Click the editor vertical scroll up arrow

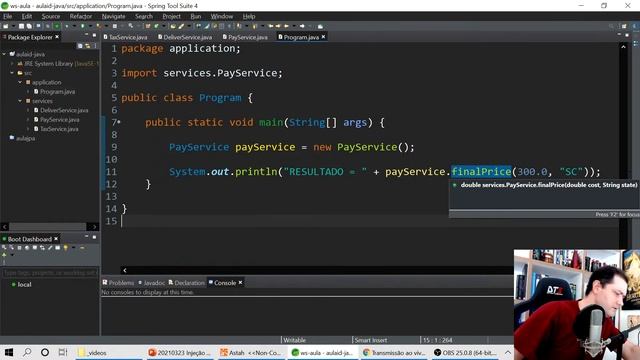click(x=623, y=47)
